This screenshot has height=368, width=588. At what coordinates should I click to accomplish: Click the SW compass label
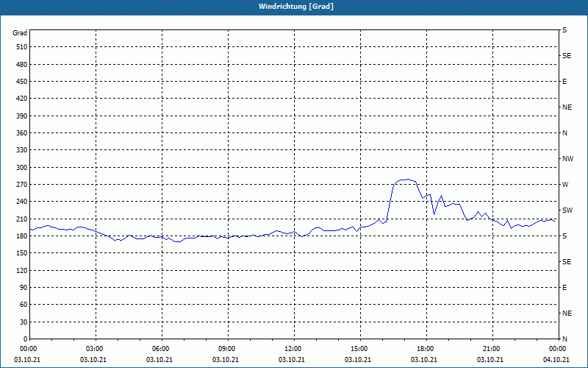coord(567,210)
